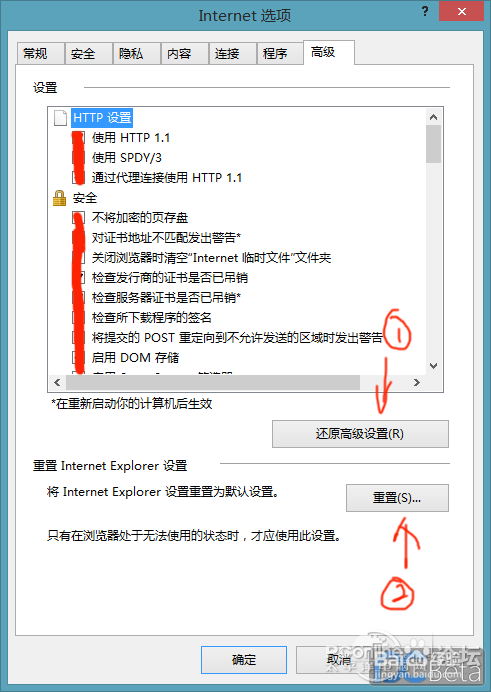Close the Internet 选项 dialog
This screenshot has width=491, height=692.
(461, 11)
